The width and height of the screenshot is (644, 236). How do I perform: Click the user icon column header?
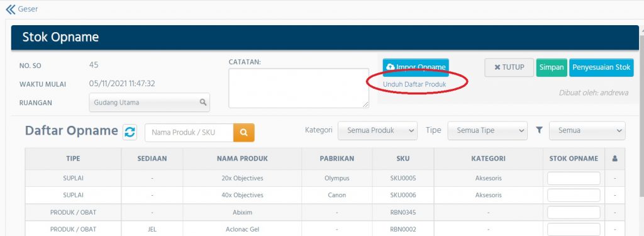click(x=615, y=159)
